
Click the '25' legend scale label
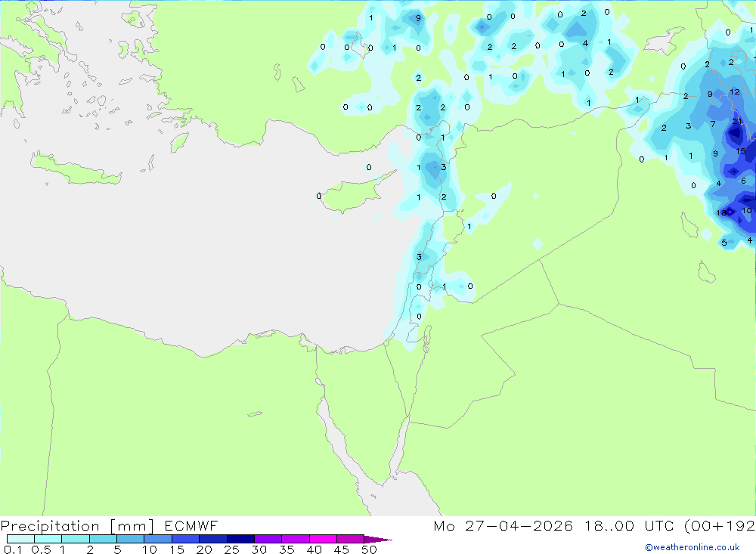coord(232,549)
